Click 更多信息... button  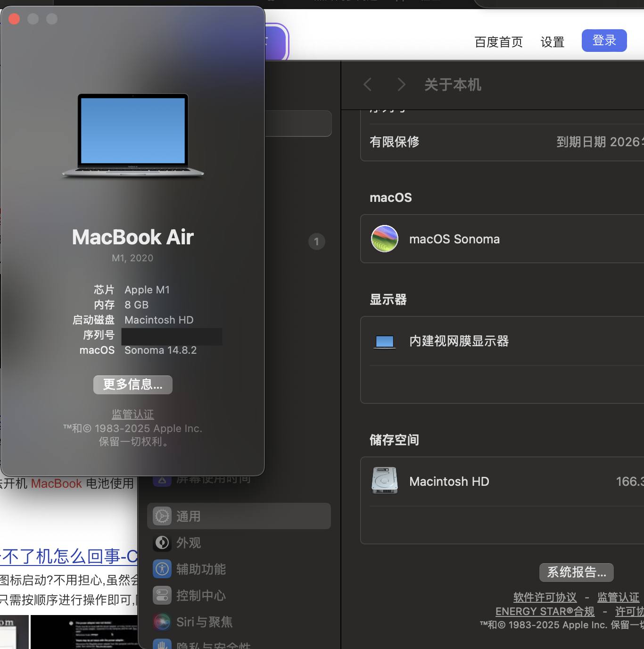coord(133,385)
